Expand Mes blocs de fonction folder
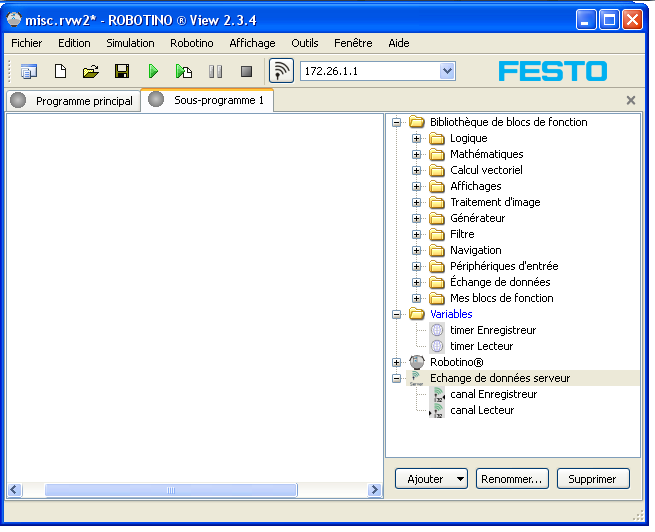Screen dimensions: 655x532 click(416, 298)
